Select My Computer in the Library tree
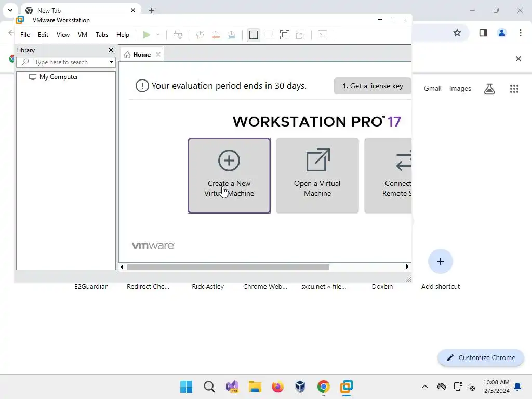 coord(58,77)
